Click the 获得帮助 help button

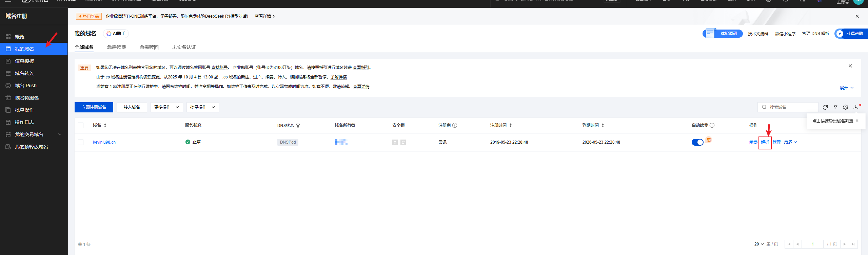tap(851, 34)
